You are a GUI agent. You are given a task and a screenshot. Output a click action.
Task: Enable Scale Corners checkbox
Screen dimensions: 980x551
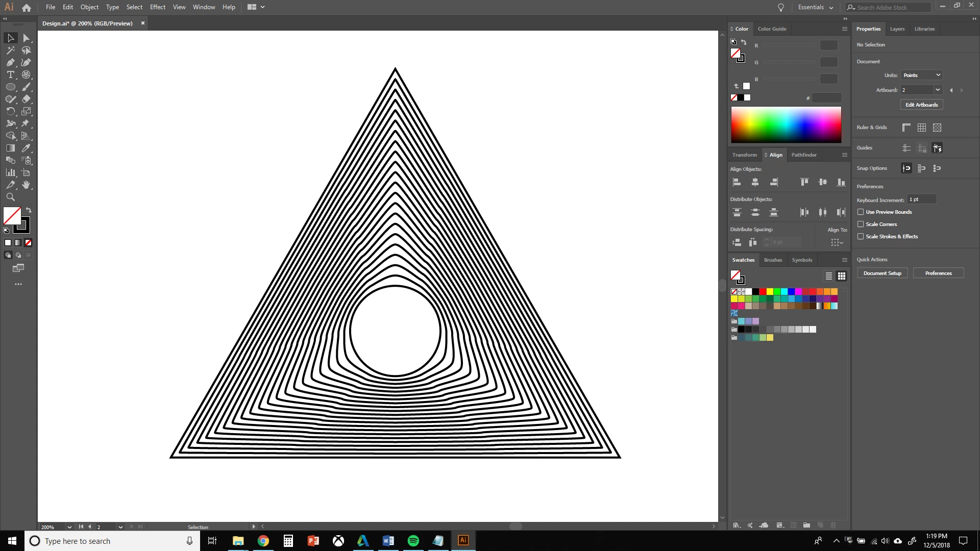[861, 224]
